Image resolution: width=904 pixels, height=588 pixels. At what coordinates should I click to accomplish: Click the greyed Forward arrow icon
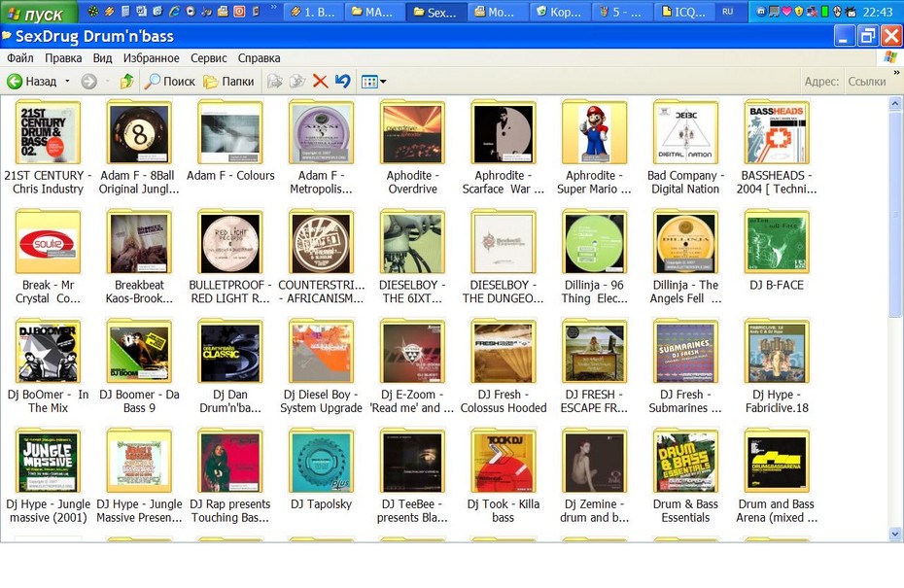[x=88, y=82]
